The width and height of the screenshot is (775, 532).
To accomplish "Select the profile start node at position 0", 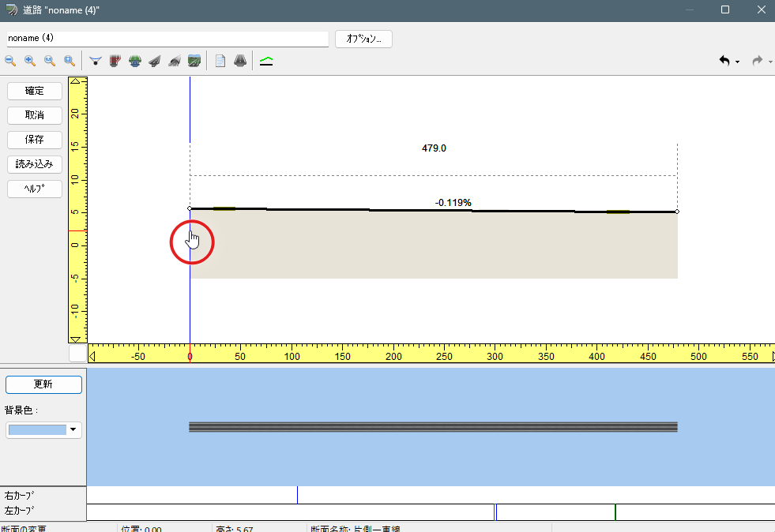I will 190,208.
